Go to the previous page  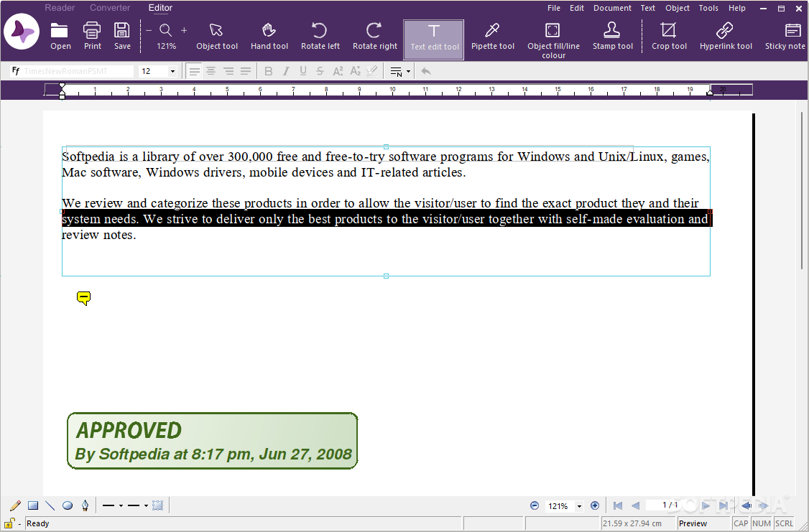click(x=635, y=505)
